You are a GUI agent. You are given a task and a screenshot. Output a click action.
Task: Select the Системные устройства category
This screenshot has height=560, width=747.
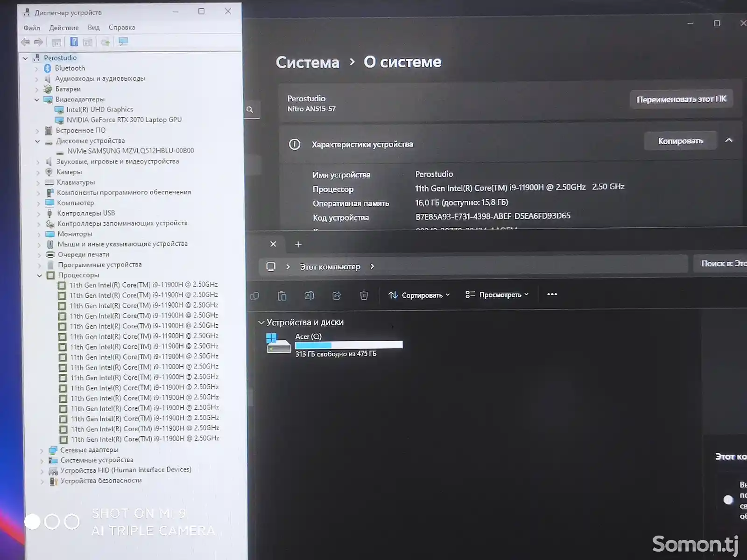97,460
